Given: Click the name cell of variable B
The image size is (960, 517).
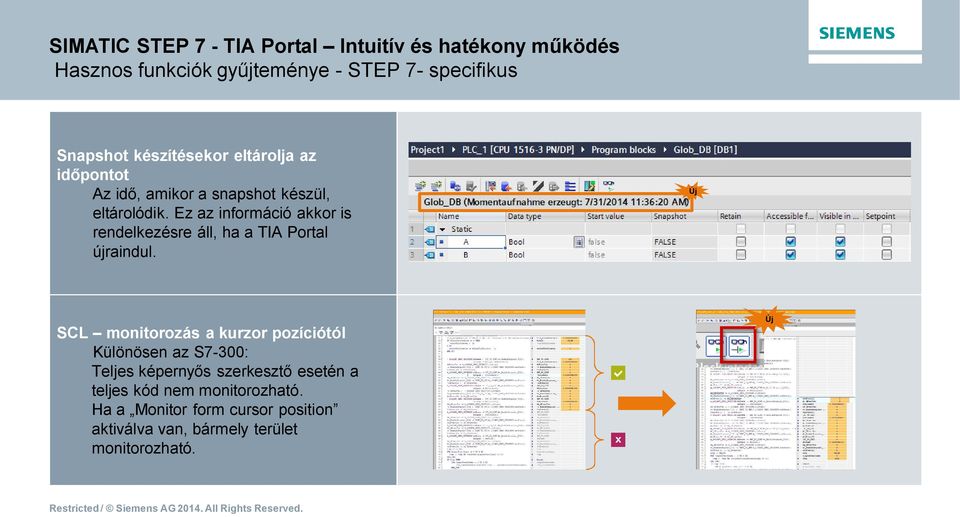Looking at the screenshot, I should [471, 255].
